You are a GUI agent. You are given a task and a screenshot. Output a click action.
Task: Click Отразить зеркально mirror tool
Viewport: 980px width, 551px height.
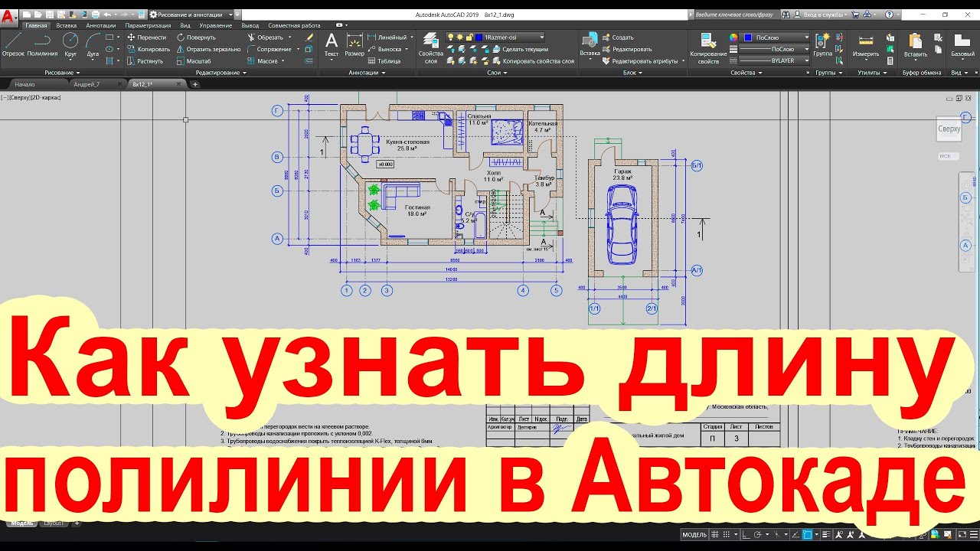(x=208, y=49)
